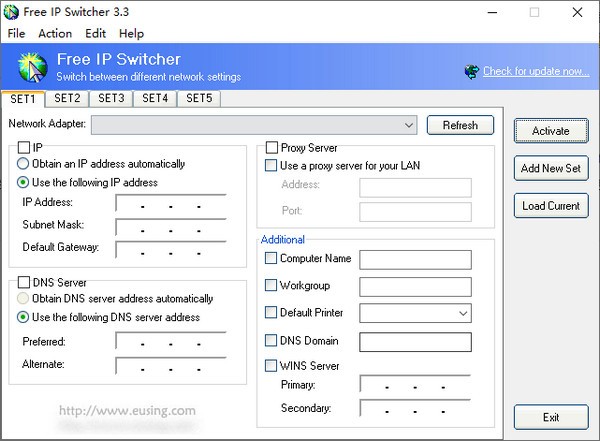
Task: Open the Edit menu
Action: (x=95, y=34)
